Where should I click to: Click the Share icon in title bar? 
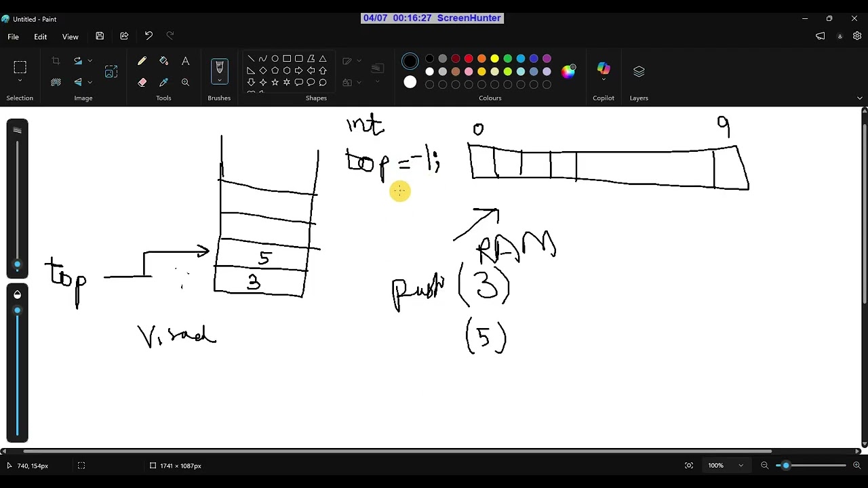pyautogui.click(x=124, y=36)
